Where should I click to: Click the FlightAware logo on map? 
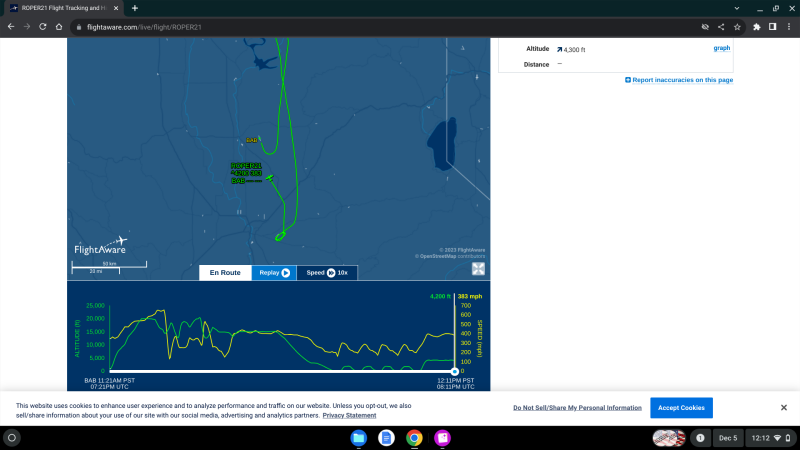[x=101, y=246]
